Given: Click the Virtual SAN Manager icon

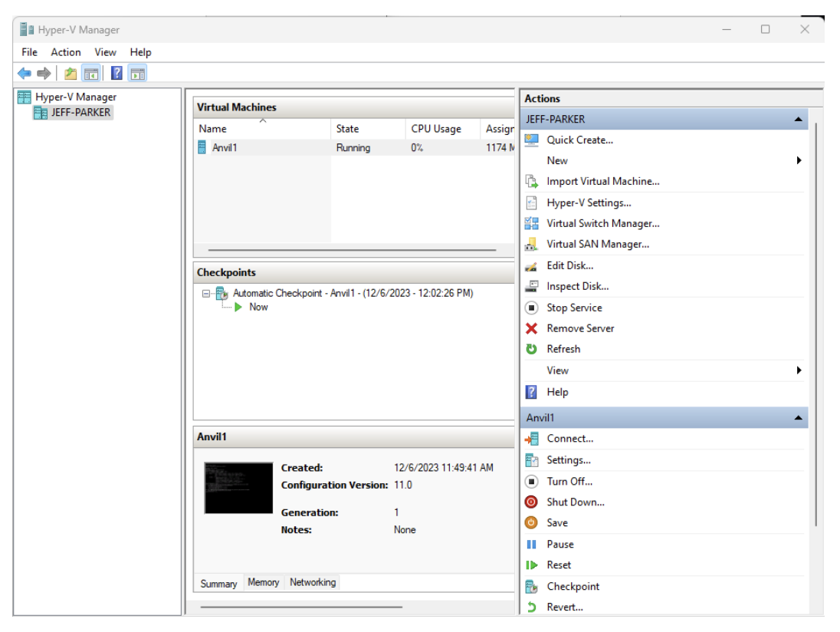Looking at the screenshot, I should pyautogui.click(x=531, y=245).
